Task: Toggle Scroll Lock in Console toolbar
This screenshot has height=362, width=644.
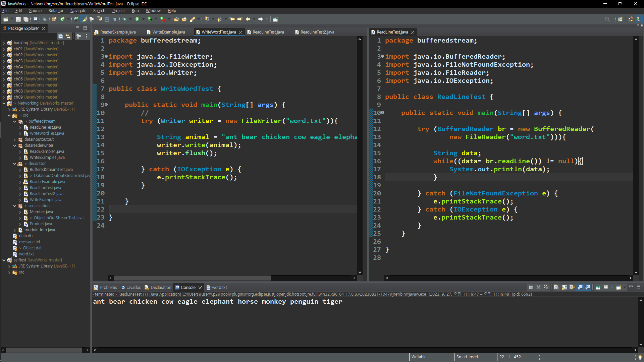Action: [564, 287]
